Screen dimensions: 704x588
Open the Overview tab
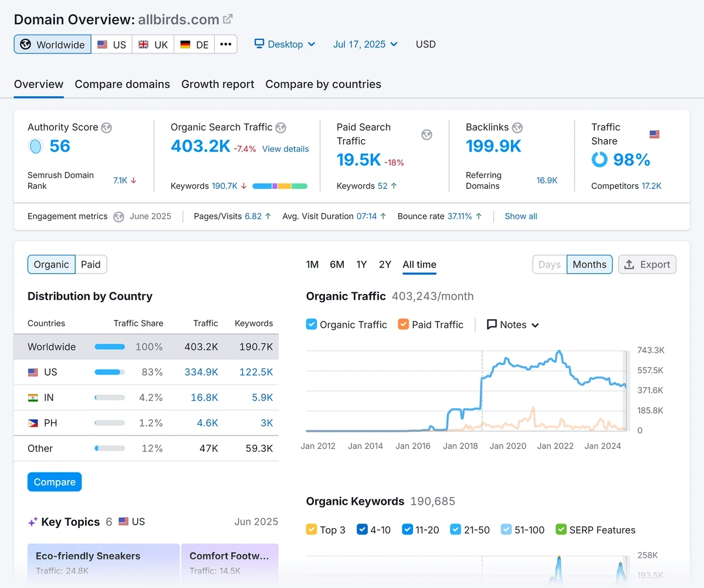click(x=39, y=85)
